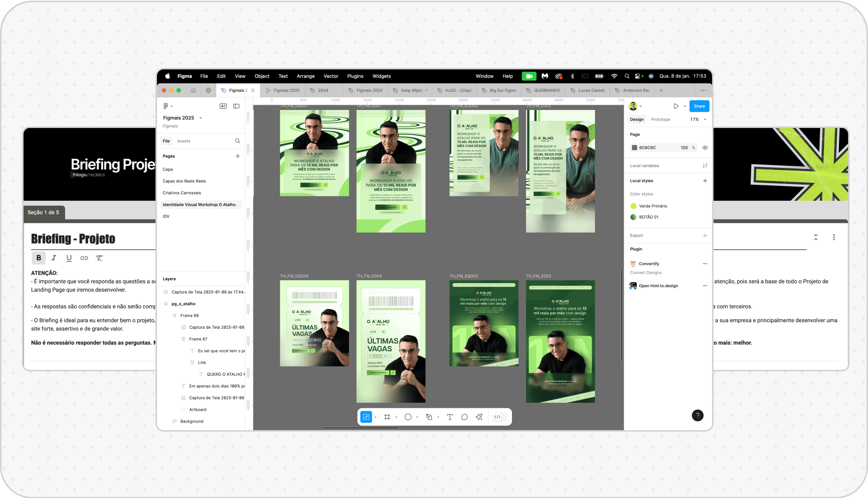Go to Figma home tab icon
This screenshot has height=498, width=868.
(193, 90)
